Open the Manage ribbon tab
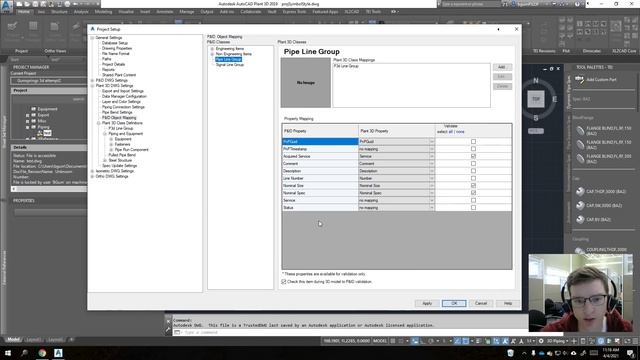Image resolution: width=640 pixels, height=360 pixels. 187,12
